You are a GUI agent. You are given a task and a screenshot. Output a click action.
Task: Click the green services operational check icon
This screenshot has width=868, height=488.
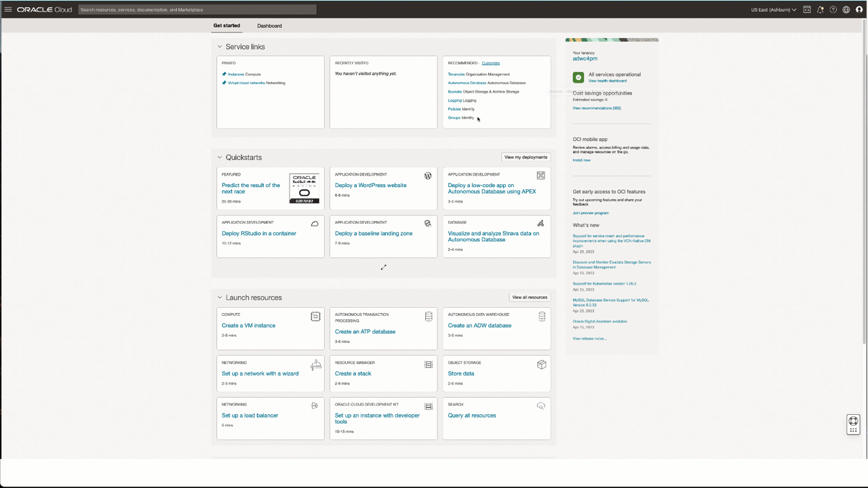click(x=578, y=78)
